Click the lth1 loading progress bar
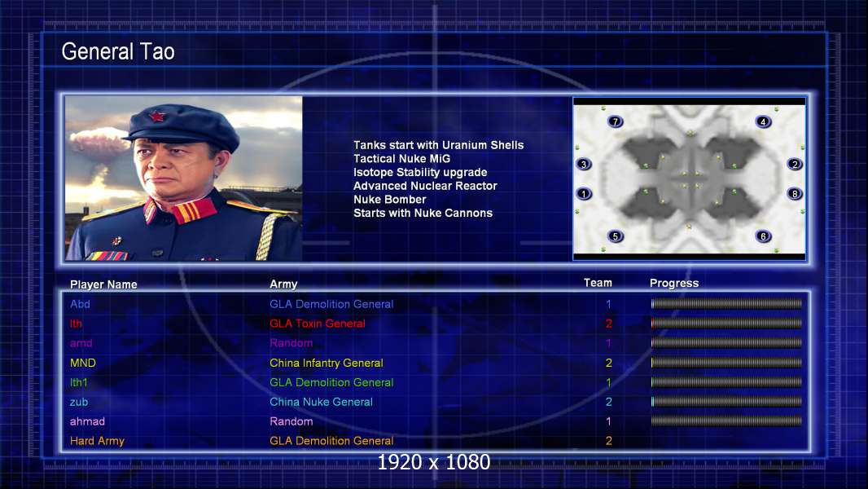 [x=726, y=382]
